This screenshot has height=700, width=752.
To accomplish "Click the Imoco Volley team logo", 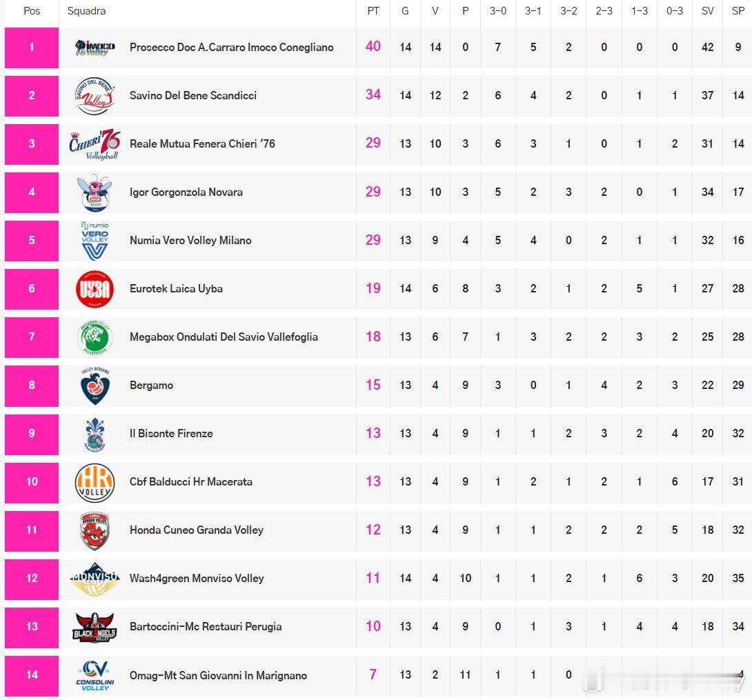I will click(95, 48).
